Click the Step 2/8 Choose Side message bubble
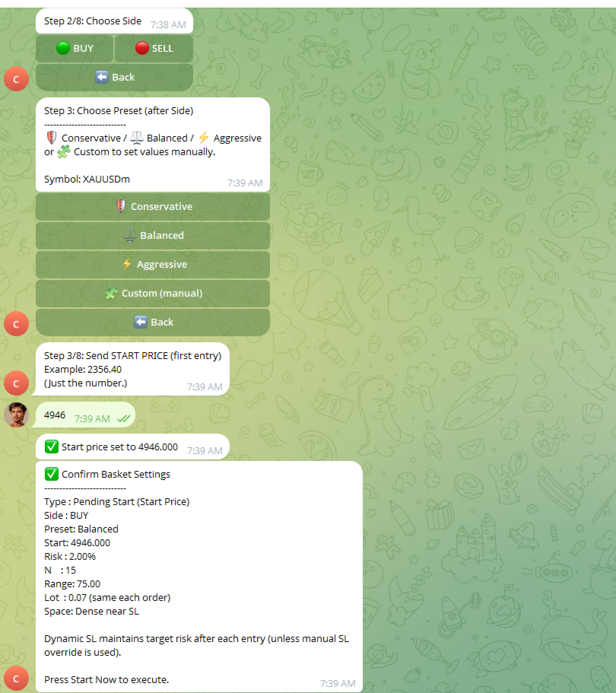The width and height of the screenshot is (616, 693). pos(114,21)
